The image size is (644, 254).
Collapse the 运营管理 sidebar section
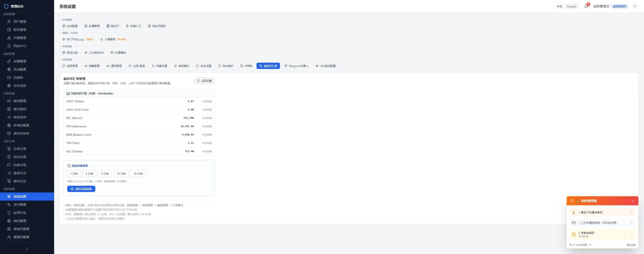coord(49,14)
